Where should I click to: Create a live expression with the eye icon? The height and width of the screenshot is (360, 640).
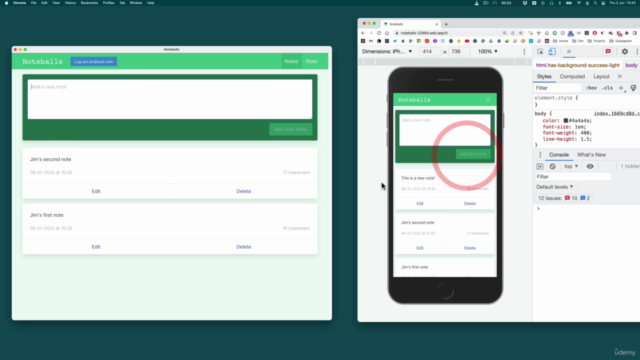click(590, 167)
